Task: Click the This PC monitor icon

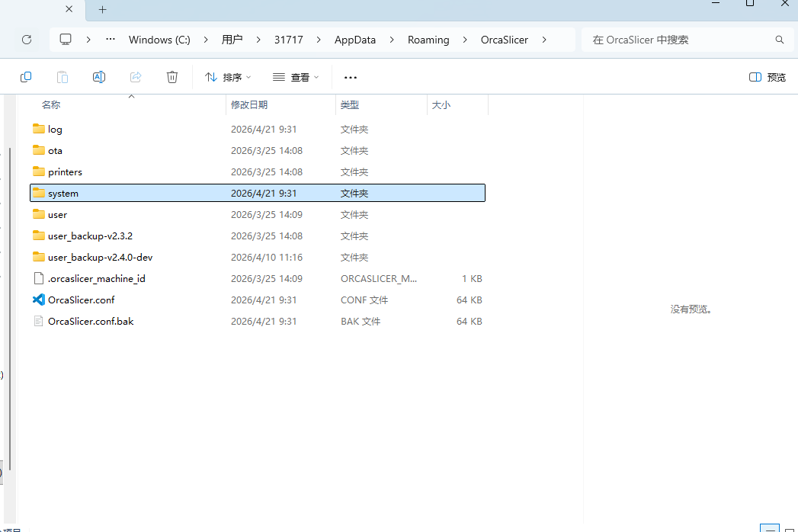Action: coord(65,39)
